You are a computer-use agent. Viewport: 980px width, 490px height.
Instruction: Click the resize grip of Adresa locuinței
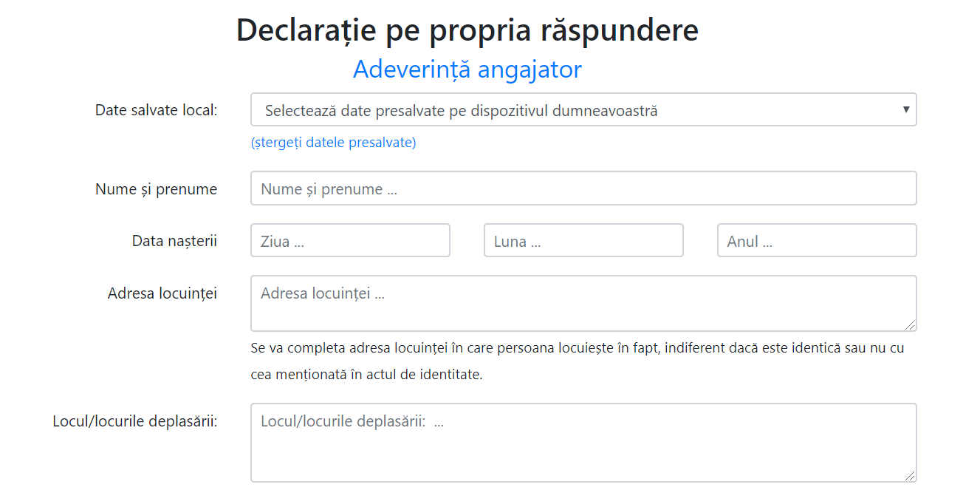[x=912, y=327]
